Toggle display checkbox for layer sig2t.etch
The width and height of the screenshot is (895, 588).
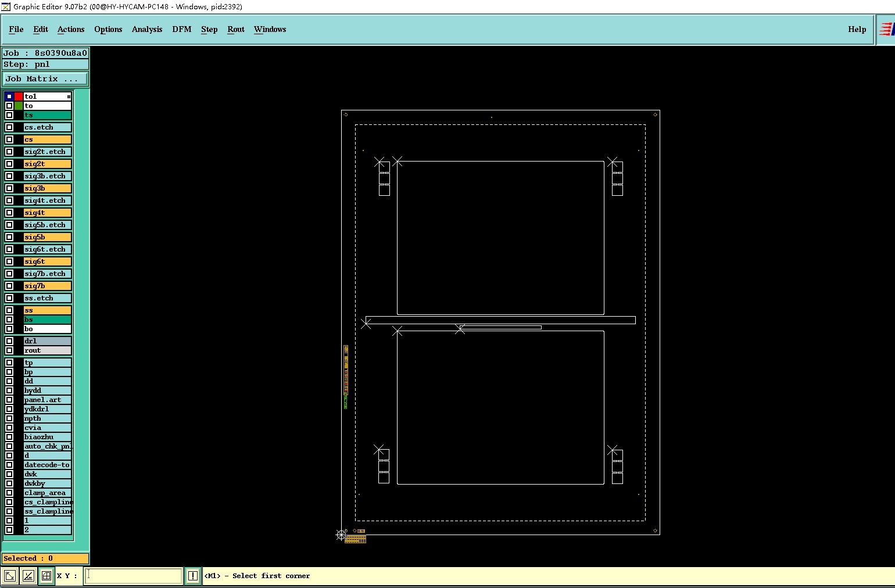click(x=9, y=152)
